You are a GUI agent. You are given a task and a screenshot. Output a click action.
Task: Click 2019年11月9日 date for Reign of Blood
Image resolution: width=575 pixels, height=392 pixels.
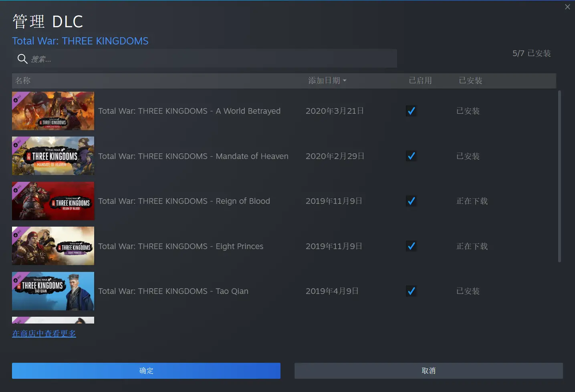334,201
